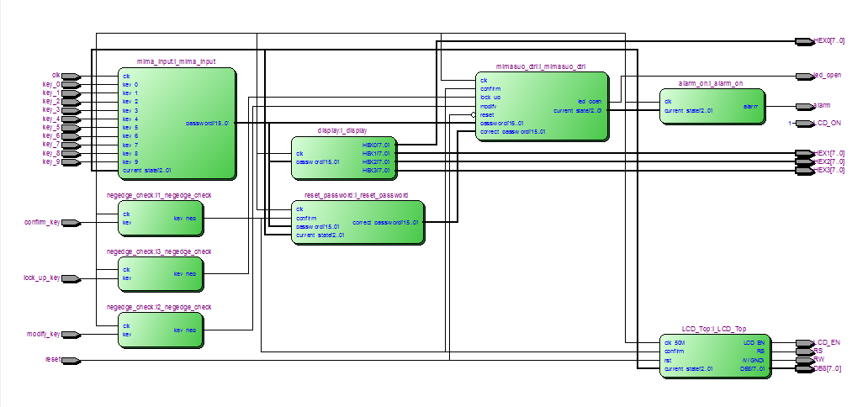Select the display:i_display module block
Screen dimensions: 868x407
point(344,158)
